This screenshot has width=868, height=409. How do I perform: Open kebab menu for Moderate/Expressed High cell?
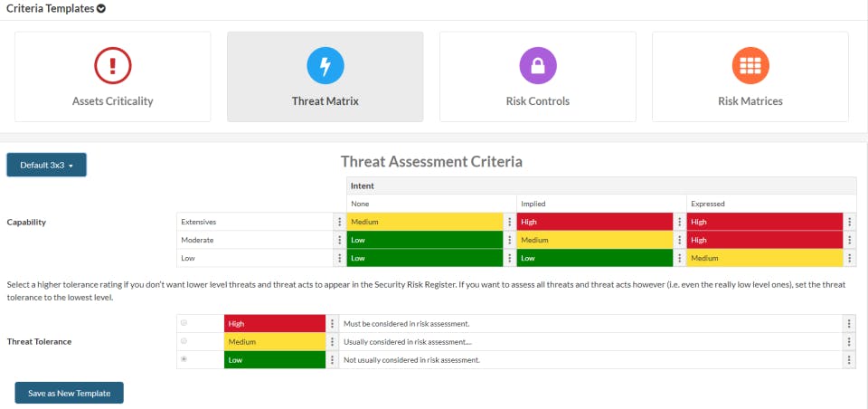coord(850,240)
